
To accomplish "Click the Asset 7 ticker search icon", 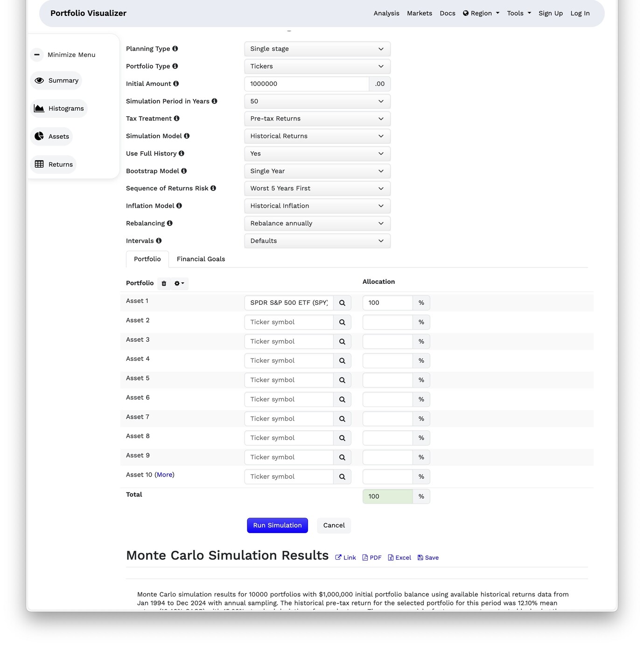I will (x=342, y=419).
